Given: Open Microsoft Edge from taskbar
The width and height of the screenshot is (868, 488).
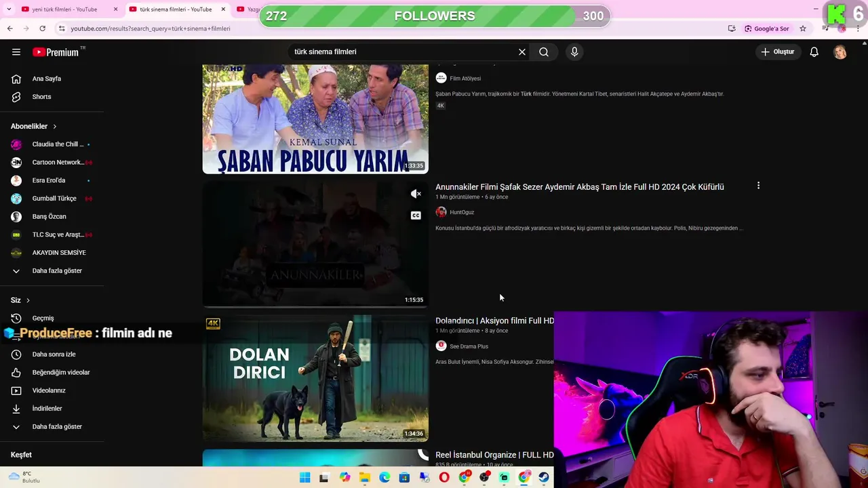Looking at the screenshot, I should (384, 478).
